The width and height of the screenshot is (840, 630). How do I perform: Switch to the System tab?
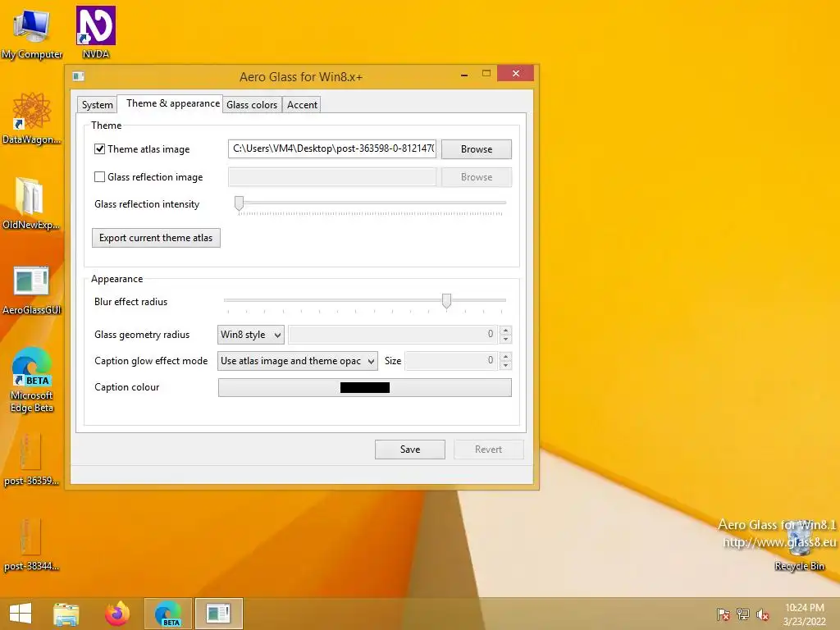point(97,104)
